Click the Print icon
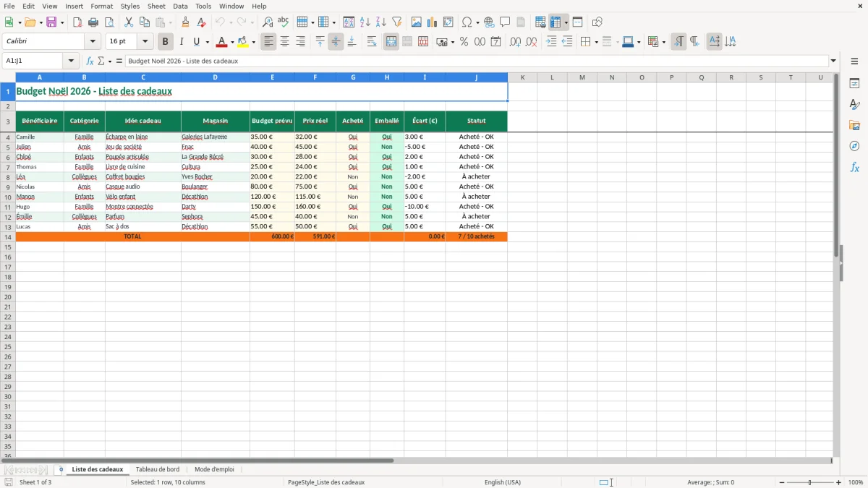 (x=93, y=22)
